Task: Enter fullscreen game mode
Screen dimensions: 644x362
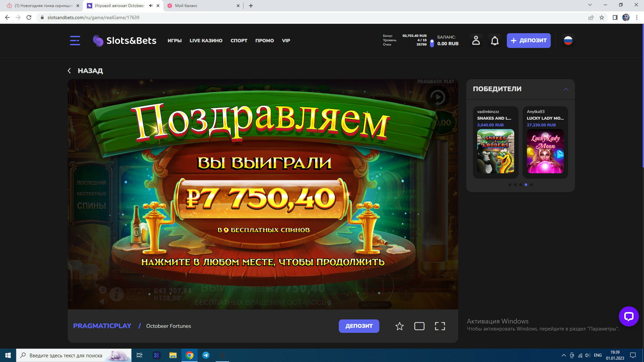Action: [440, 326]
